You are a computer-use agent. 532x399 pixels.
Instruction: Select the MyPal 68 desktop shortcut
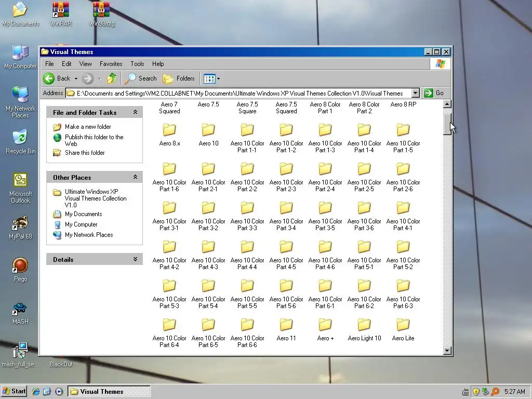20,228
